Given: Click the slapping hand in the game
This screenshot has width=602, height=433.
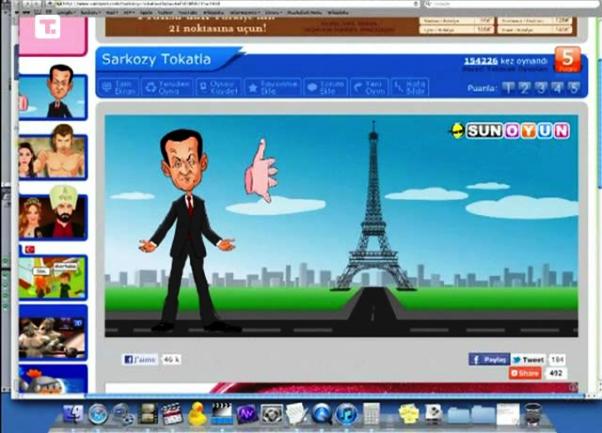Looking at the screenshot, I should tap(261, 171).
